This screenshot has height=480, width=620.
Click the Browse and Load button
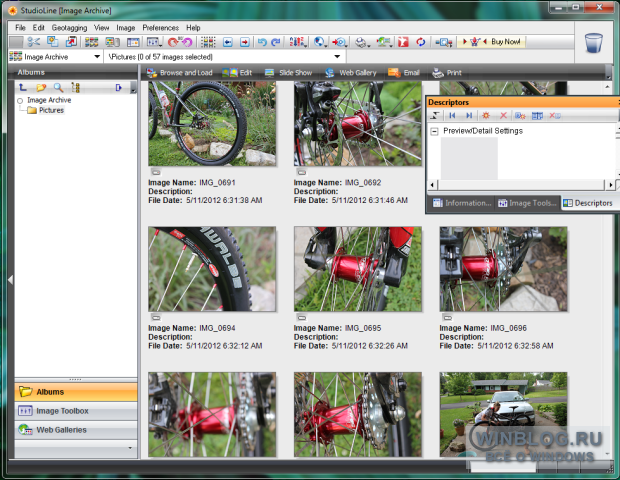(180, 73)
